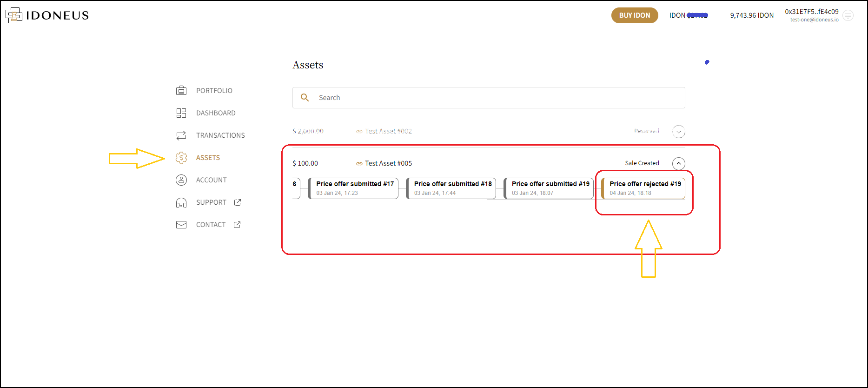Click the search magnifier icon

[x=305, y=98]
